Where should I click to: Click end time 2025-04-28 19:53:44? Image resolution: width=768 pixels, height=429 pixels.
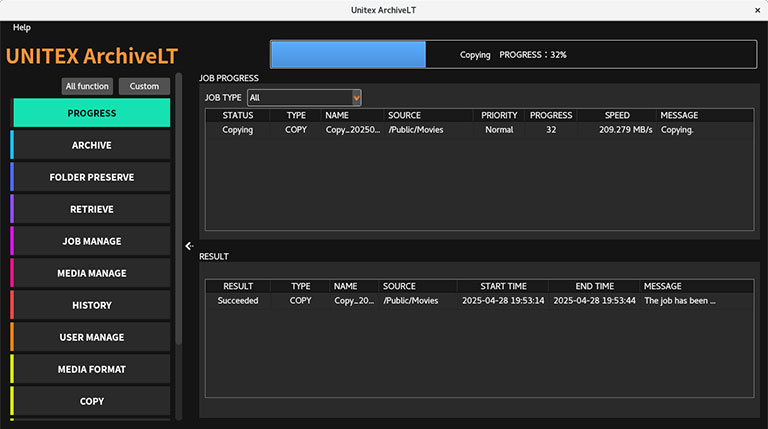[x=595, y=301]
